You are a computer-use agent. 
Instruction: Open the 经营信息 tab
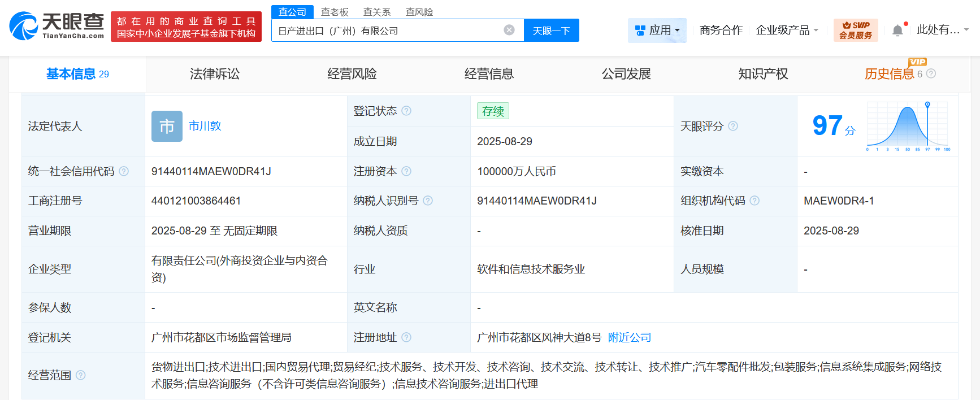point(489,74)
